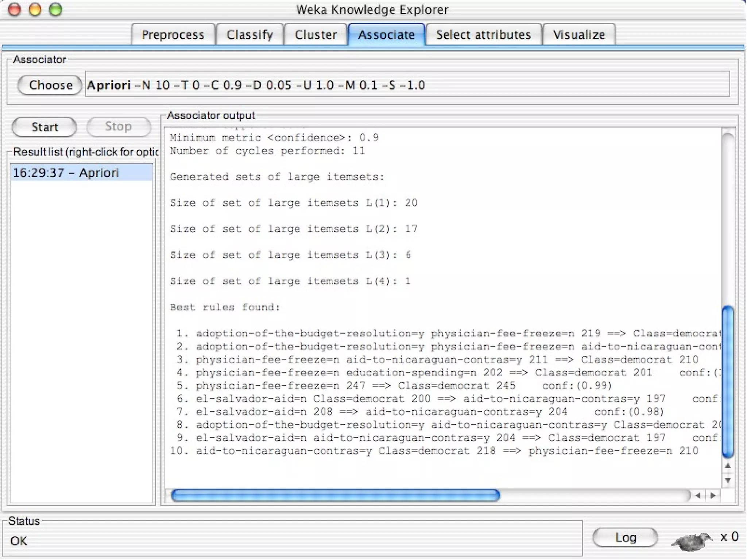Open the Select attributes tab
Viewport: 747px width, 560px height.
click(x=483, y=35)
